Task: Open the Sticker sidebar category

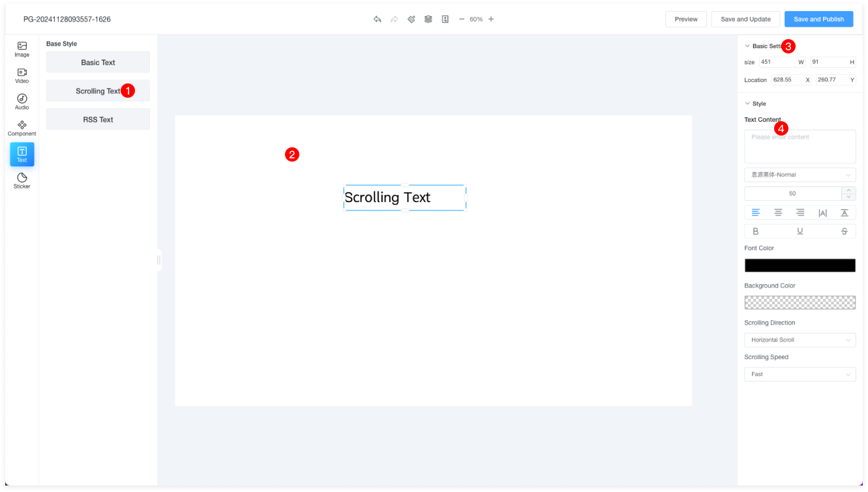Action: (x=22, y=181)
